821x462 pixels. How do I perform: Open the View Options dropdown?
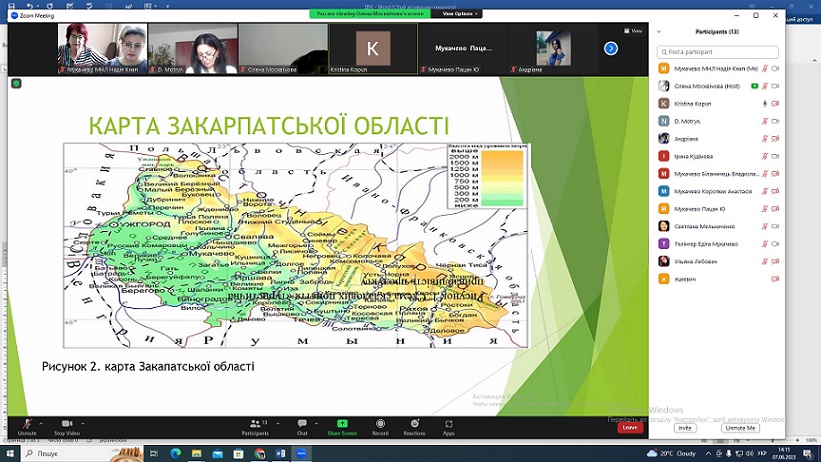[x=460, y=14]
